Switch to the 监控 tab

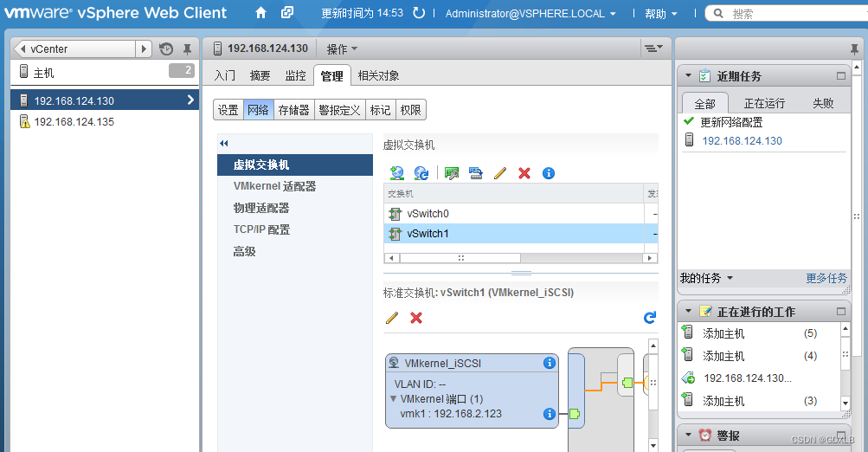[x=296, y=75]
